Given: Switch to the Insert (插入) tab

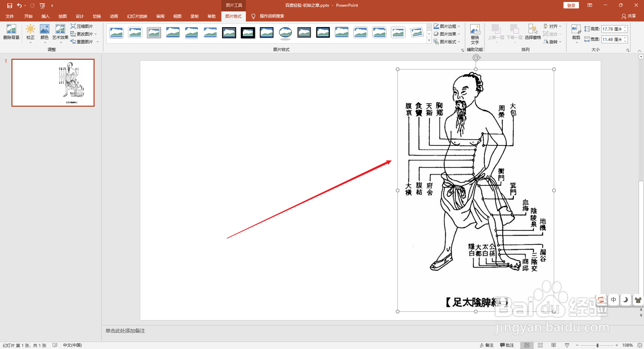Looking at the screenshot, I should tap(45, 16).
